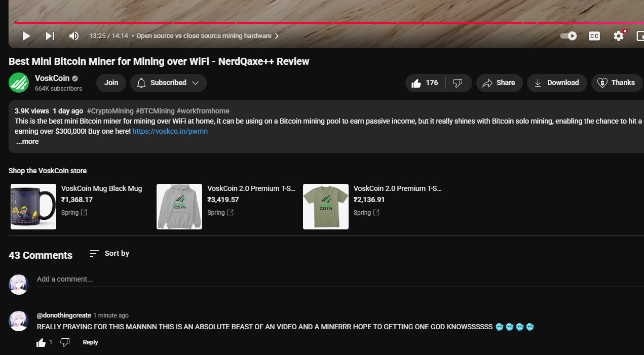The image size is (644, 355).
Task: Download the video
Action: click(x=557, y=83)
